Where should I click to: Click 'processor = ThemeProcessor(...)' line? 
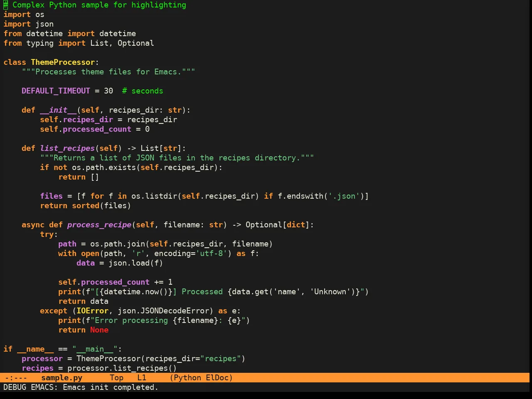click(x=133, y=359)
